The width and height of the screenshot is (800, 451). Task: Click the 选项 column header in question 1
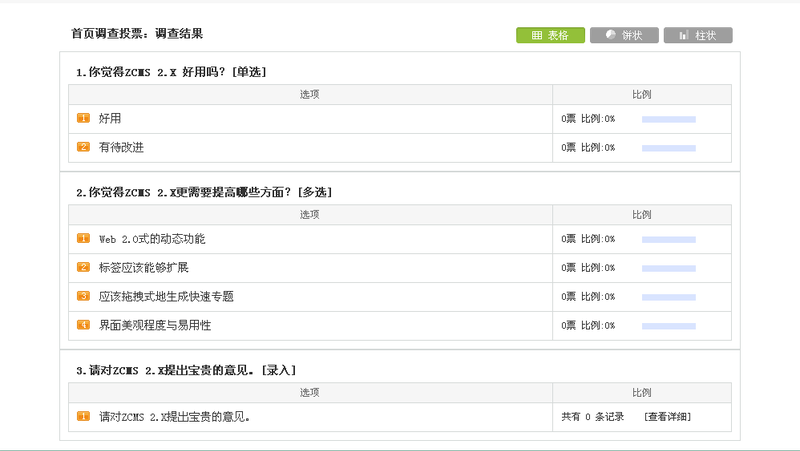pyautogui.click(x=310, y=94)
